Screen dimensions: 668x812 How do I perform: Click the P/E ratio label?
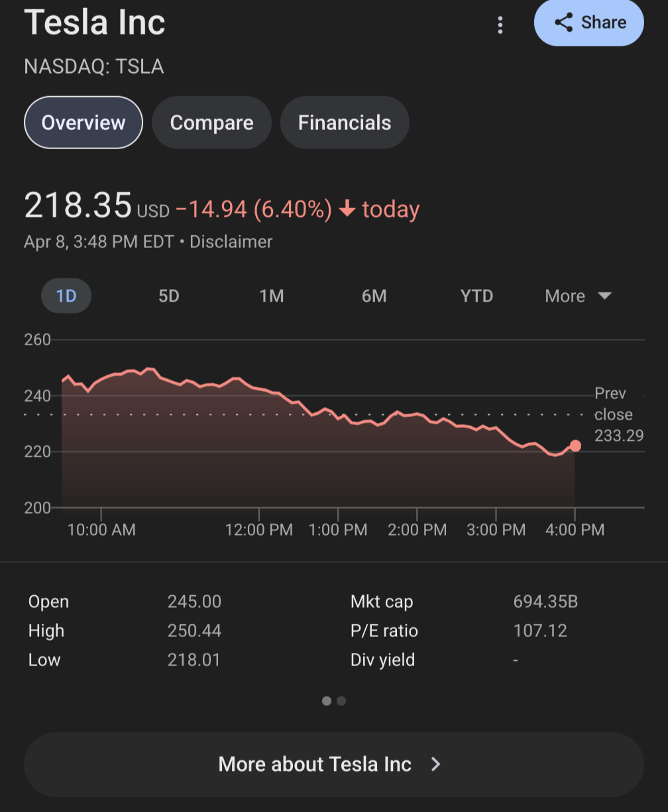click(384, 631)
